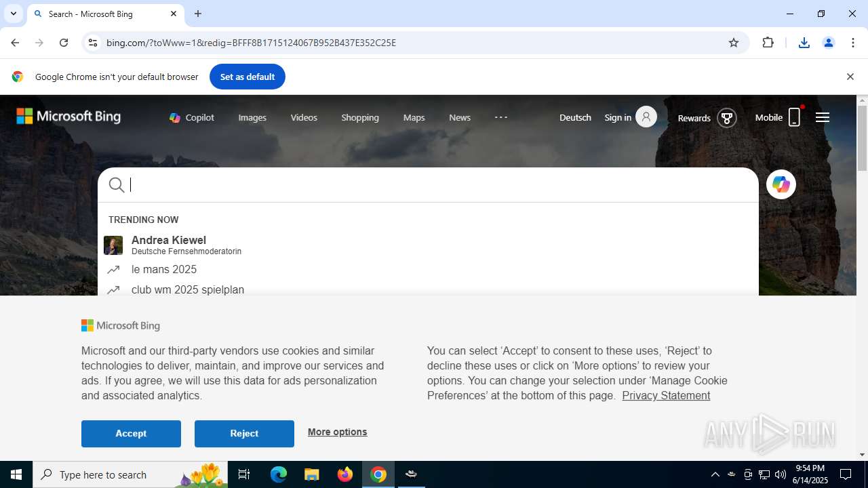Close the Search - Microsoft Bing tab
This screenshot has width=868, height=488.
pos(174,14)
